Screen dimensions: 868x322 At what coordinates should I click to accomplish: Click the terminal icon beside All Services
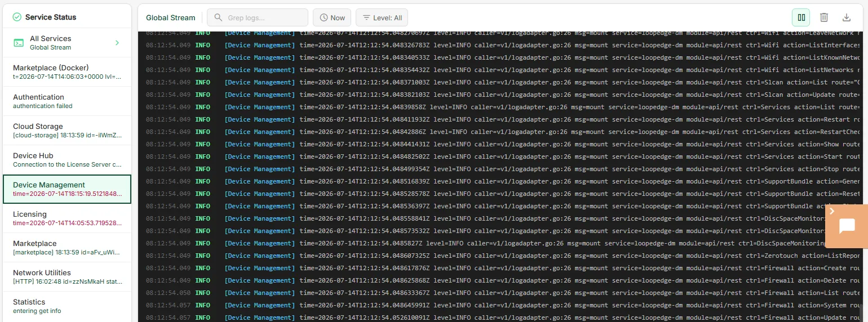pyautogui.click(x=19, y=43)
